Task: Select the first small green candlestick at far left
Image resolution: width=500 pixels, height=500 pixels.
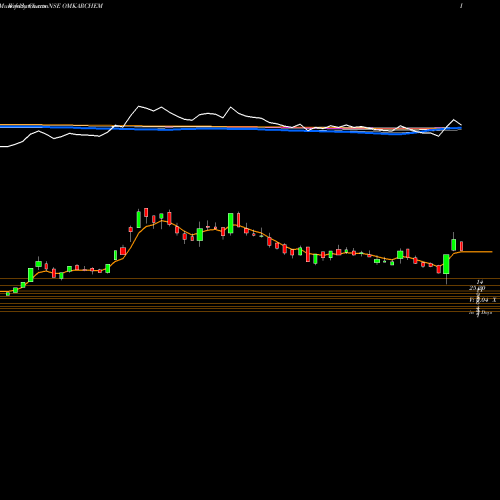Action: click(8, 294)
